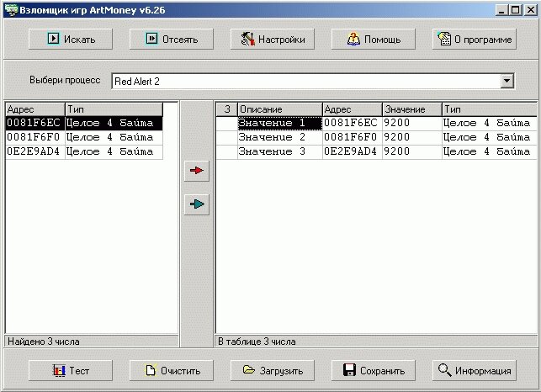The width and height of the screenshot is (541, 392).
Task: Click the freeze cell in Значение 1 row
Action: click(226, 123)
